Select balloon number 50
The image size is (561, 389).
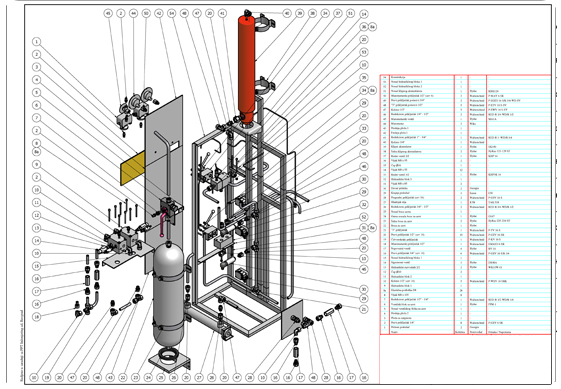click(x=146, y=14)
